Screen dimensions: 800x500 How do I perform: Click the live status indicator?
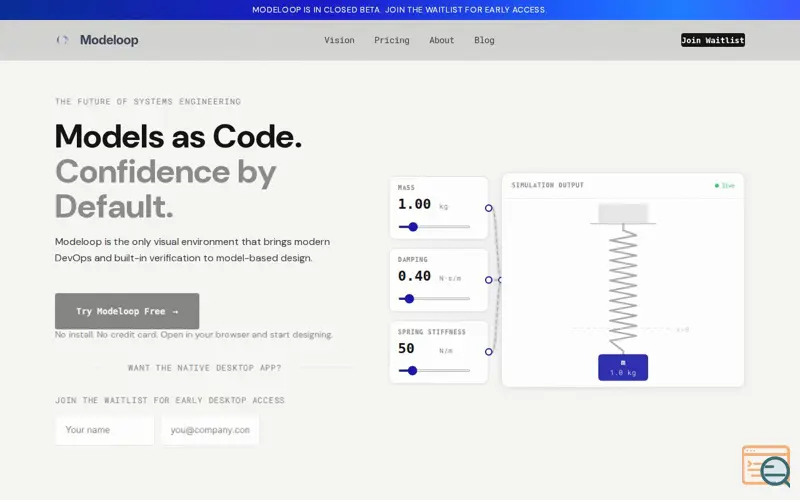click(724, 186)
